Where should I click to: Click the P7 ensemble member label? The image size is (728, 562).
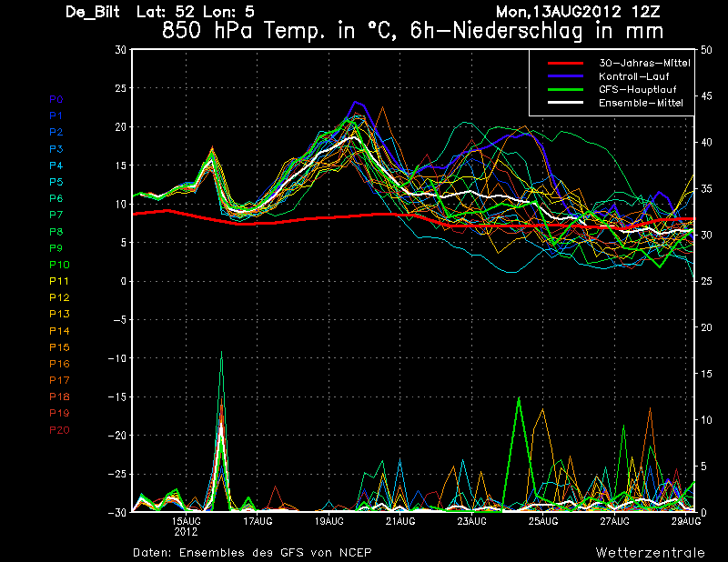[56, 215]
